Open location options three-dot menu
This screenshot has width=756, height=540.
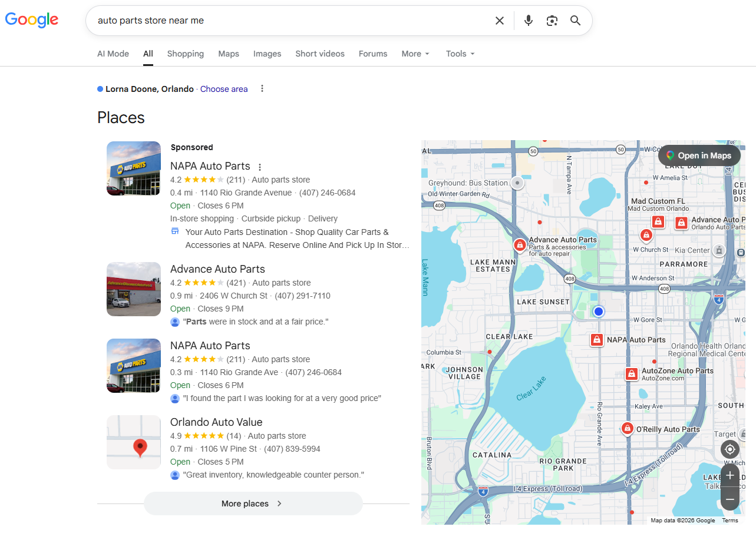click(262, 89)
